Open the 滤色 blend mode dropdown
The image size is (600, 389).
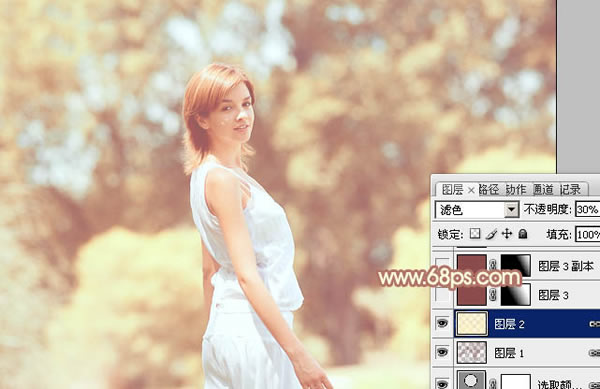point(476,210)
